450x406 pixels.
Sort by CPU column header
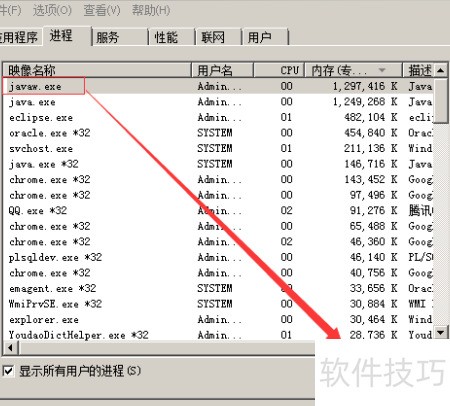(279, 70)
